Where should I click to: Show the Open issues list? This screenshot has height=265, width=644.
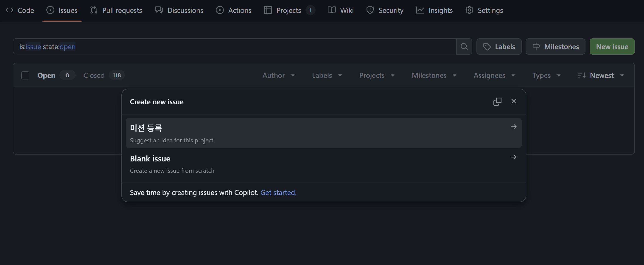click(x=47, y=75)
